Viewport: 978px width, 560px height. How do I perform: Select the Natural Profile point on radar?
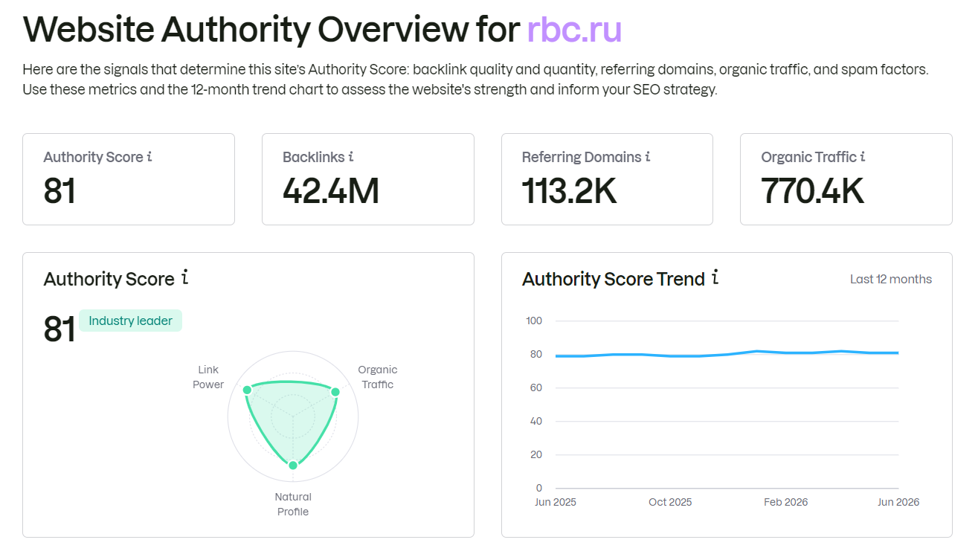click(293, 465)
